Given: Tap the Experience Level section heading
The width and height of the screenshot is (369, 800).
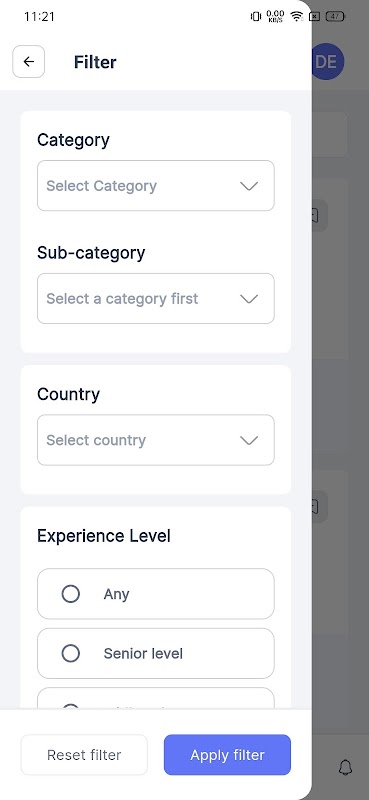Looking at the screenshot, I should (104, 536).
